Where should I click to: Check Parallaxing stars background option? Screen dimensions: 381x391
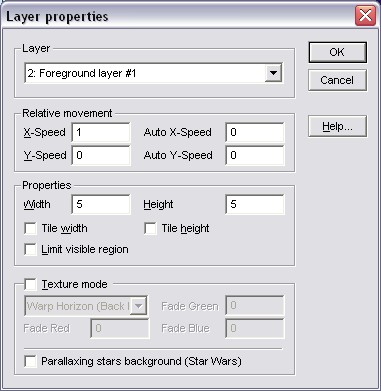[31, 361]
